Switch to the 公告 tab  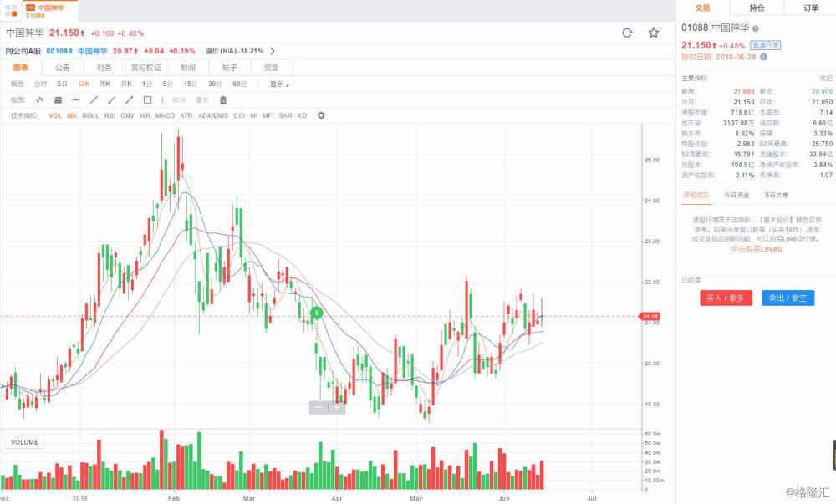click(x=63, y=67)
